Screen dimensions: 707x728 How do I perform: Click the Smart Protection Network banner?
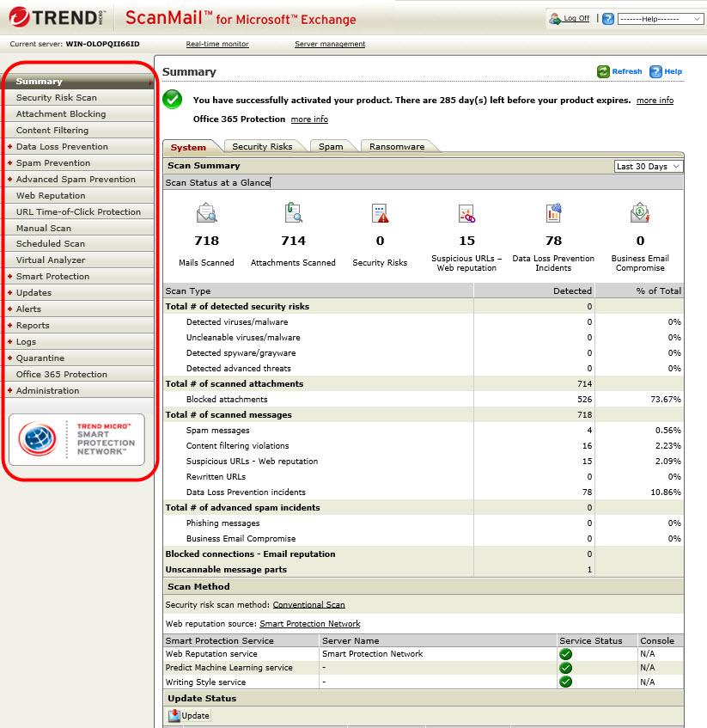(77, 439)
